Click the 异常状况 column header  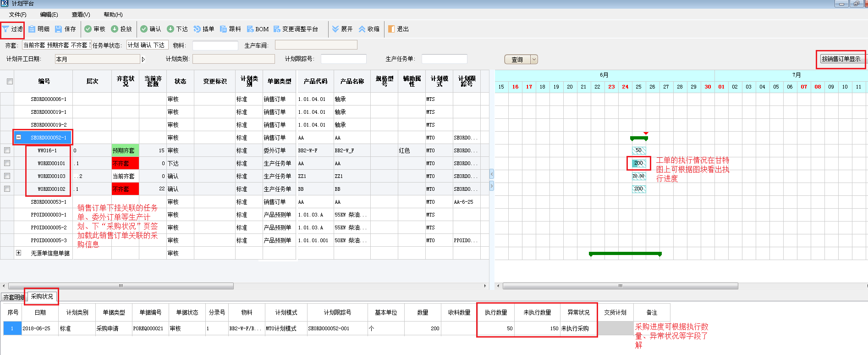pos(578,312)
